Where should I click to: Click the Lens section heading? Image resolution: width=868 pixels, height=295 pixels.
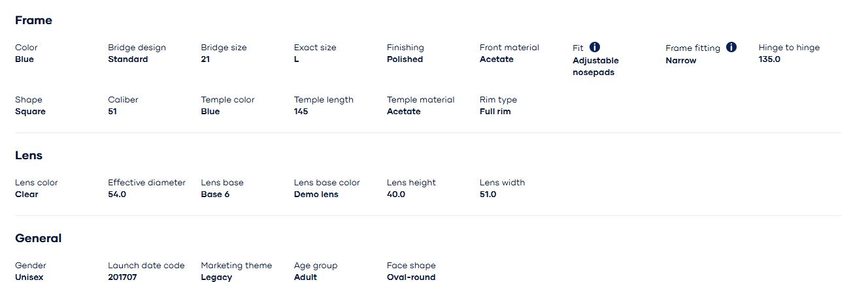tap(29, 155)
